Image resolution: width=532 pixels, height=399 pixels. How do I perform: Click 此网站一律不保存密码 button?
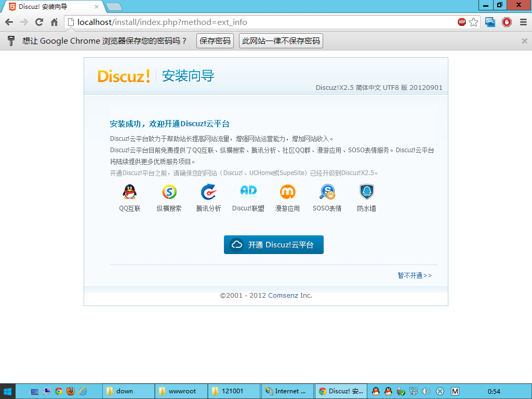pos(281,41)
